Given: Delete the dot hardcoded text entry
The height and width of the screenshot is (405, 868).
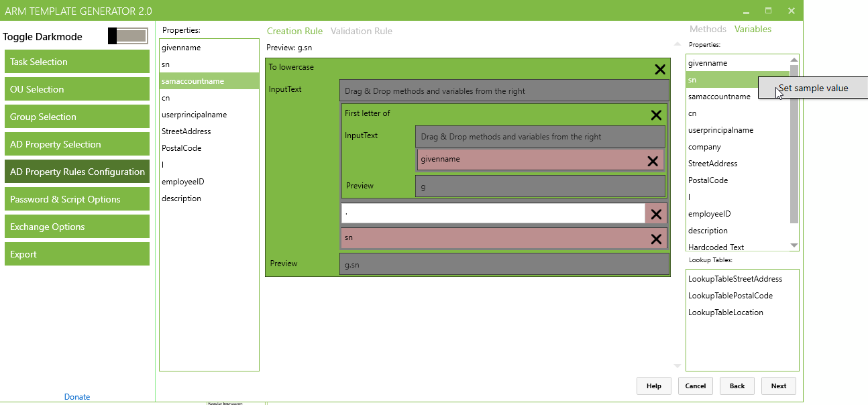Looking at the screenshot, I should pyautogui.click(x=656, y=215).
